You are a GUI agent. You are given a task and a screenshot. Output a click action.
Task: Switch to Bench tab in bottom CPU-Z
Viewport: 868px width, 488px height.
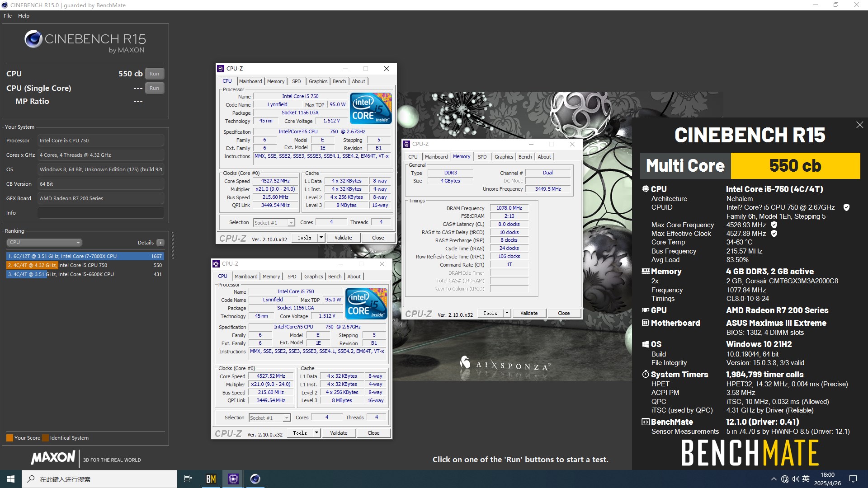pyautogui.click(x=335, y=277)
